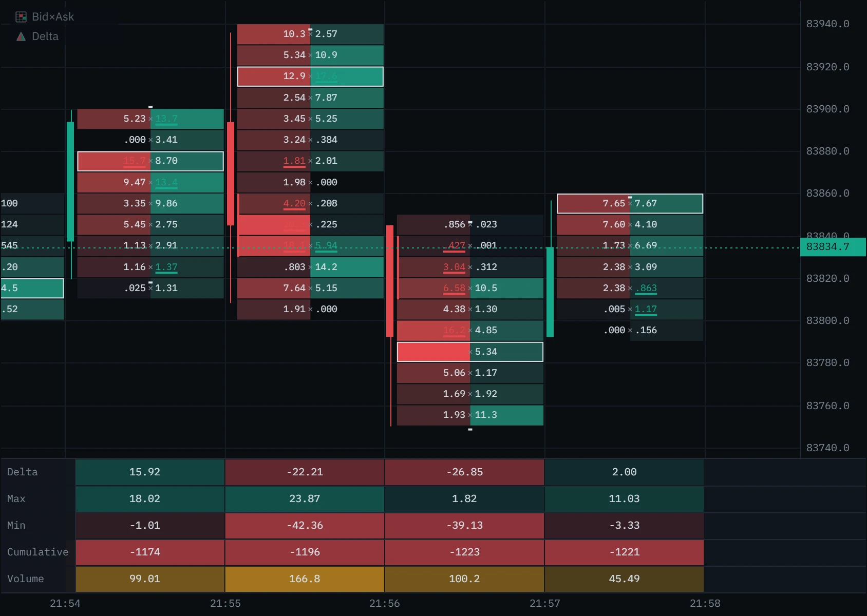Click the Max value 18.02 cell
867x616 pixels.
[x=150, y=499]
